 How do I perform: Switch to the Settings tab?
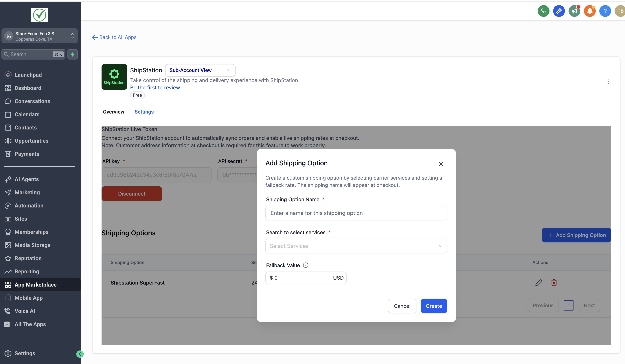coord(144,112)
